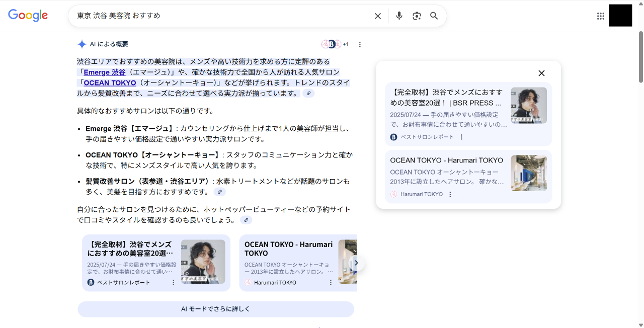Viewport: 644px width, 328px height.
Task: Open the link icon after the booking-site suggestion text
Action: [x=246, y=220]
